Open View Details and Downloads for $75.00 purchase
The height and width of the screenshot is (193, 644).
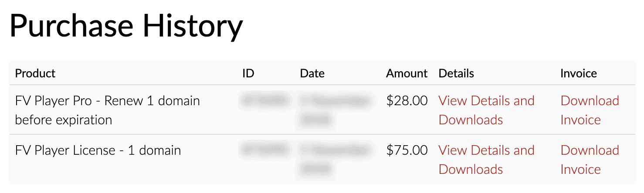486,160
